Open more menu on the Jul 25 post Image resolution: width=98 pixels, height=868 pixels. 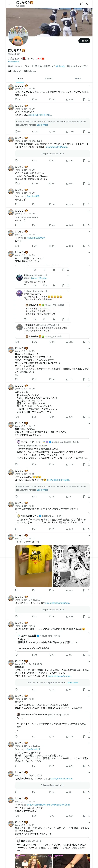click(89, 348)
